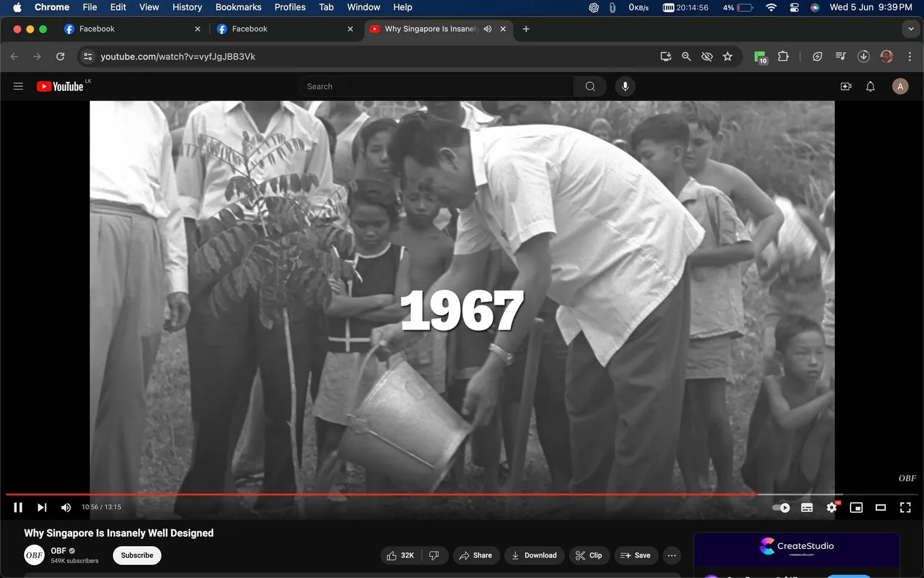The width and height of the screenshot is (924, 578).
Task: Open the Chrome extensions puzzle icon
Action: click(x=783, y=56)
